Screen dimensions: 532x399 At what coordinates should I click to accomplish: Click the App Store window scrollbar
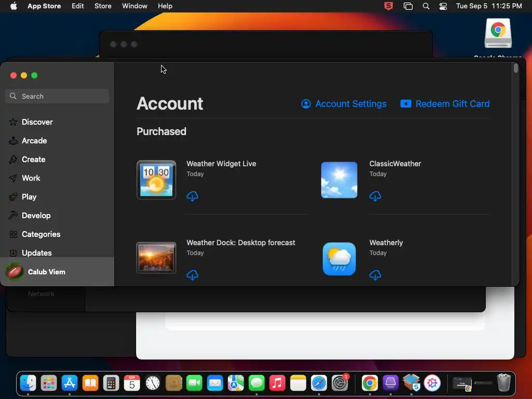click(x=516, y=68)
